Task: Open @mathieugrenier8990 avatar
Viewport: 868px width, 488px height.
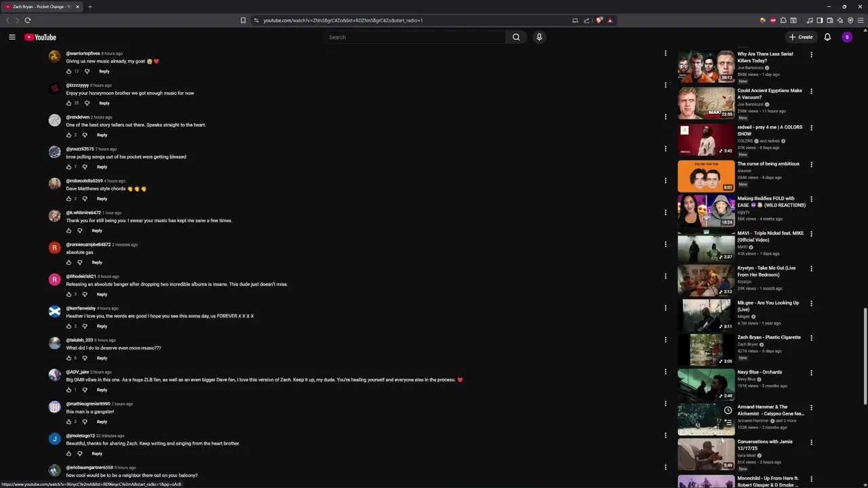Action: coord(54,407)
